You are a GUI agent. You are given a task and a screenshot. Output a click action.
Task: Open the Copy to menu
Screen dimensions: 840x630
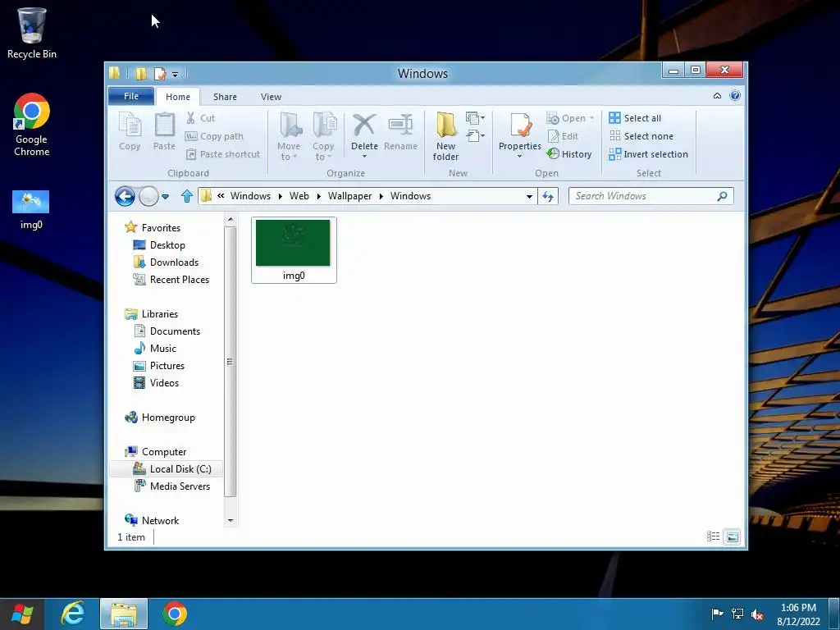(323, 137)
